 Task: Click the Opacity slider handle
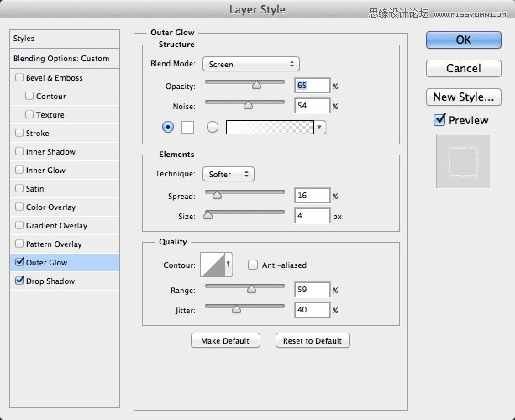256,84
